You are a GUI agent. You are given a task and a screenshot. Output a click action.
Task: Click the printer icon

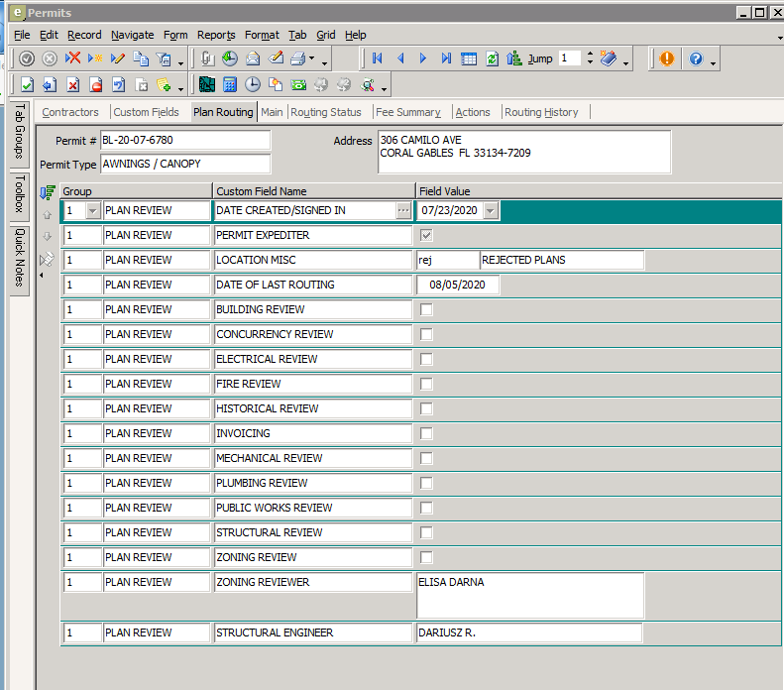296,58
